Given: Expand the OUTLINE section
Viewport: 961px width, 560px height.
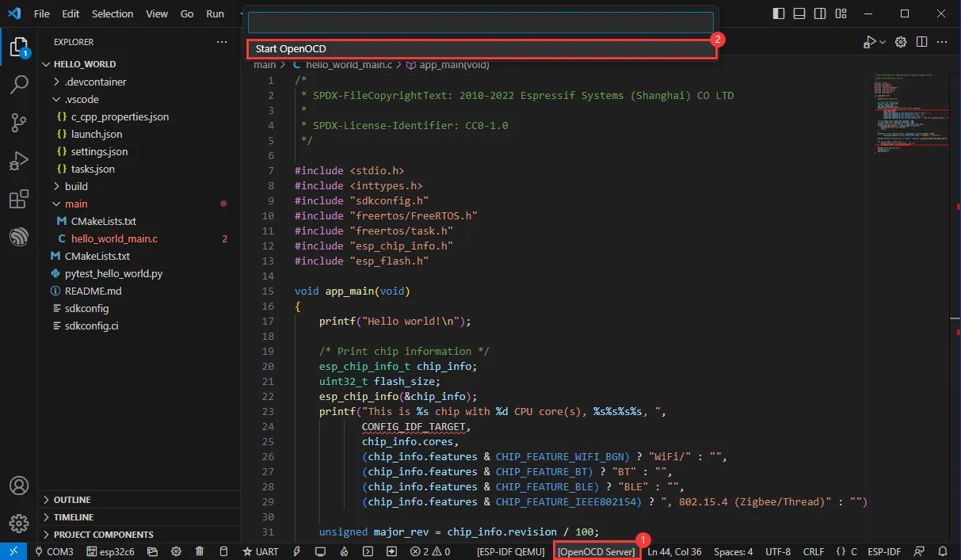Looking at the screenshot, I should [x=72, y=500].
